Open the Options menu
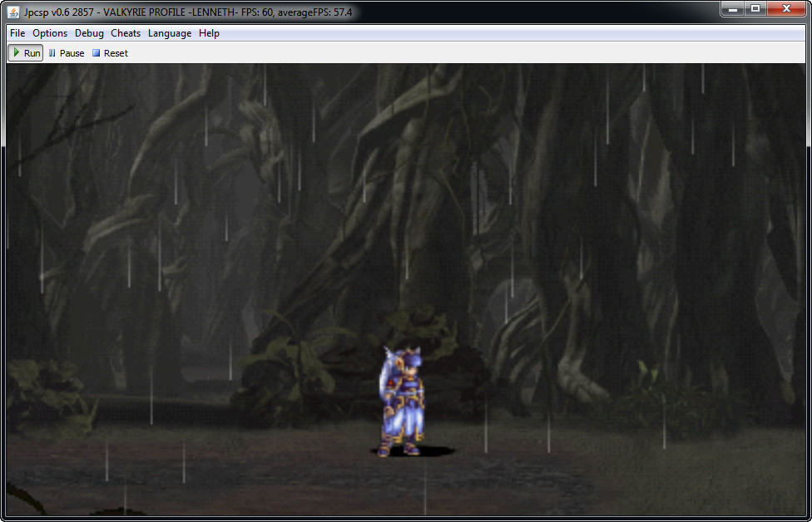 pos(50,33)
